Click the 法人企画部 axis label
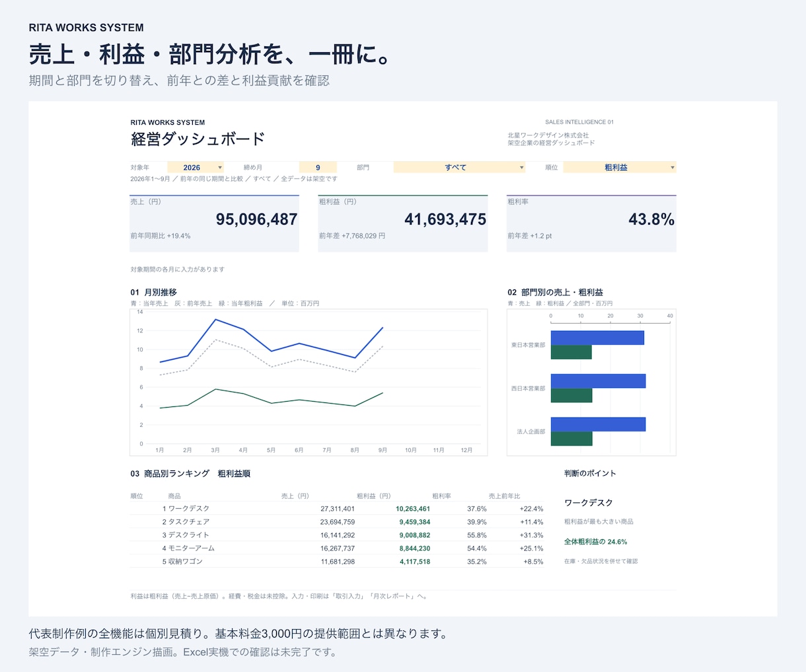Image resolution: width=806 pixels, height=672 pixels. coord(531,431)
